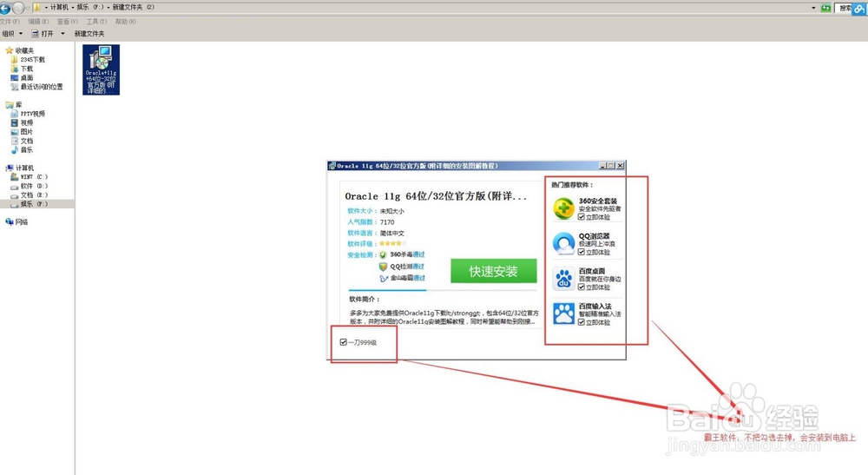Click the 热门推荐软件 heading text

pos(572,185)
